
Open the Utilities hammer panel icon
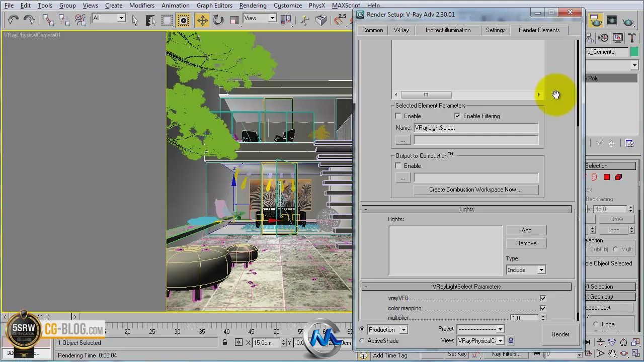click(631, 38)
